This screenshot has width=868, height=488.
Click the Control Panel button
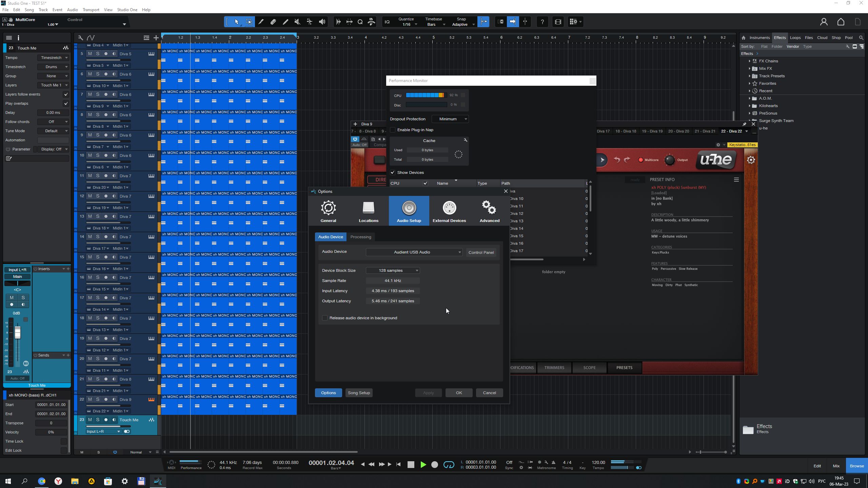[481, 252]
